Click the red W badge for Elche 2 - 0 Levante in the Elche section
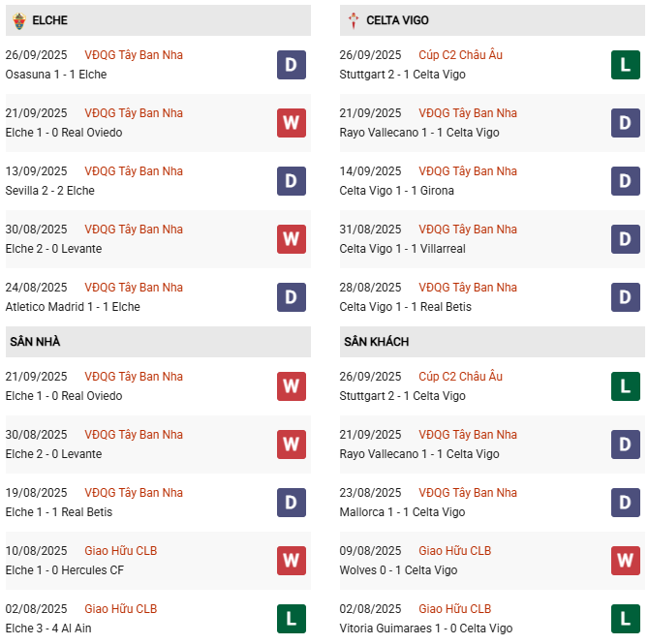Screen dimensions: 648x644 pos(291,239)
